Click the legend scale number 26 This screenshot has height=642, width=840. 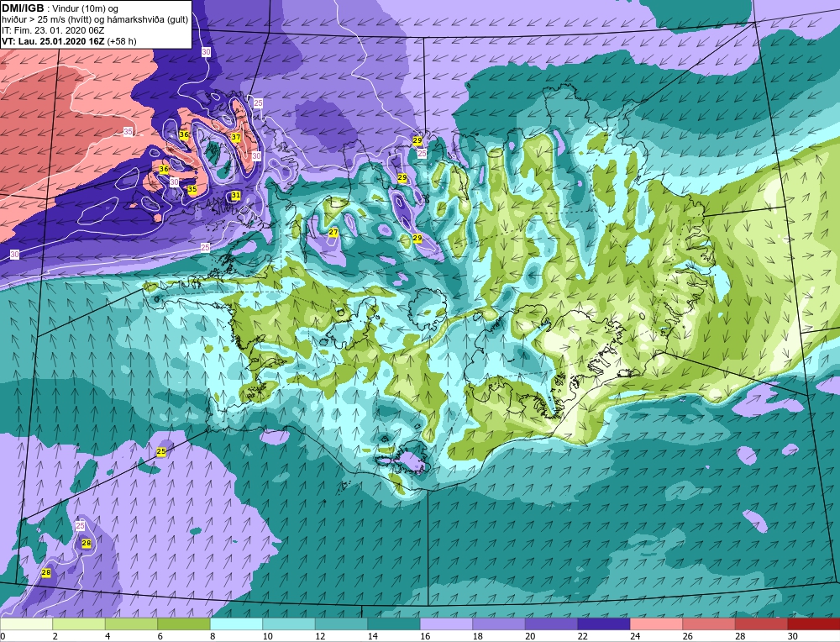tap(688, 636)
